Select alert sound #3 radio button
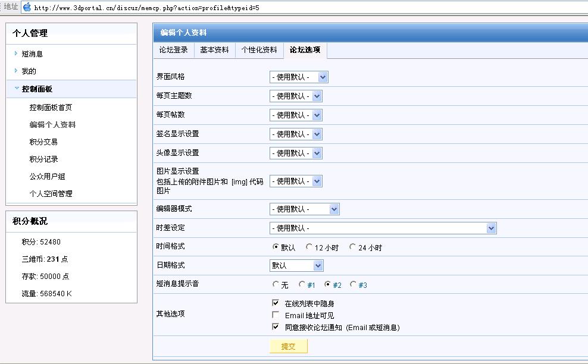 pyautogui.click(x=352, y=284)
